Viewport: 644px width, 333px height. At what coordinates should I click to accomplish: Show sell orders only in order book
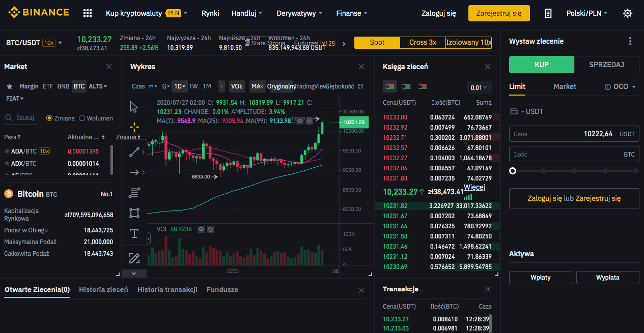tap(422, 87)
